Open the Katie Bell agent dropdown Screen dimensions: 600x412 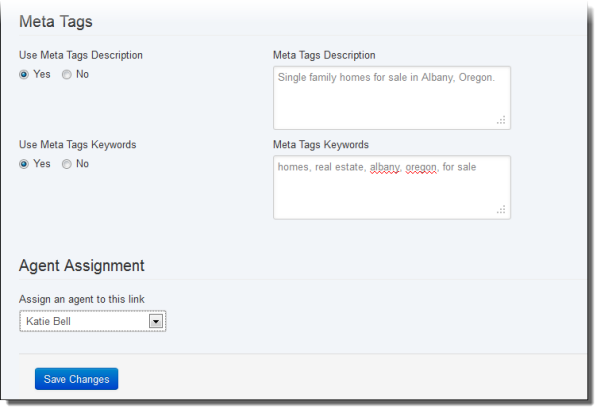(x=93, y=321)
